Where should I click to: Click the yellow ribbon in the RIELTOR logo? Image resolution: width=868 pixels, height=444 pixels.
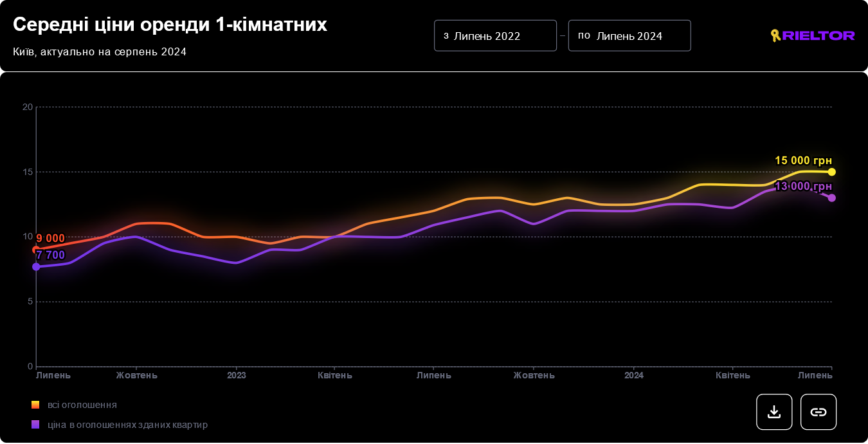pyautogui.click(x=776, y=36)
